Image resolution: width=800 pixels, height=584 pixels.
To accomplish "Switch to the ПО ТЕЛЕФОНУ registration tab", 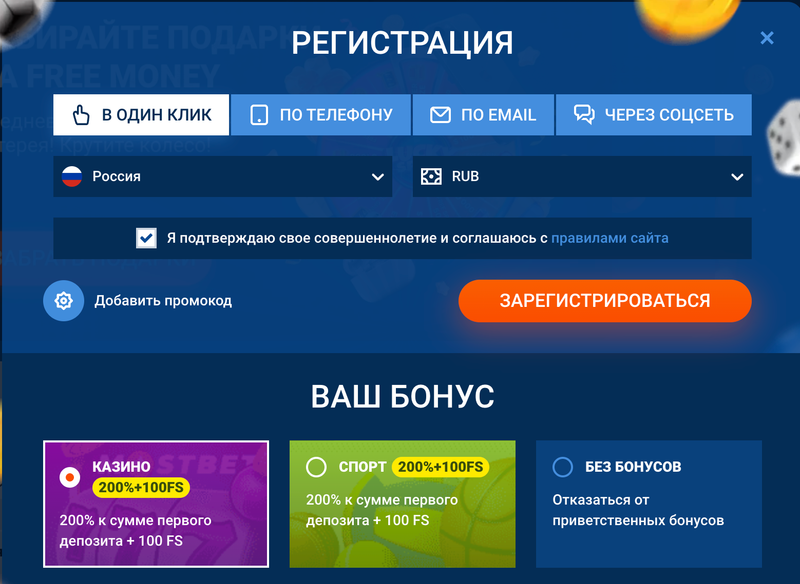I will pos(320,115).
